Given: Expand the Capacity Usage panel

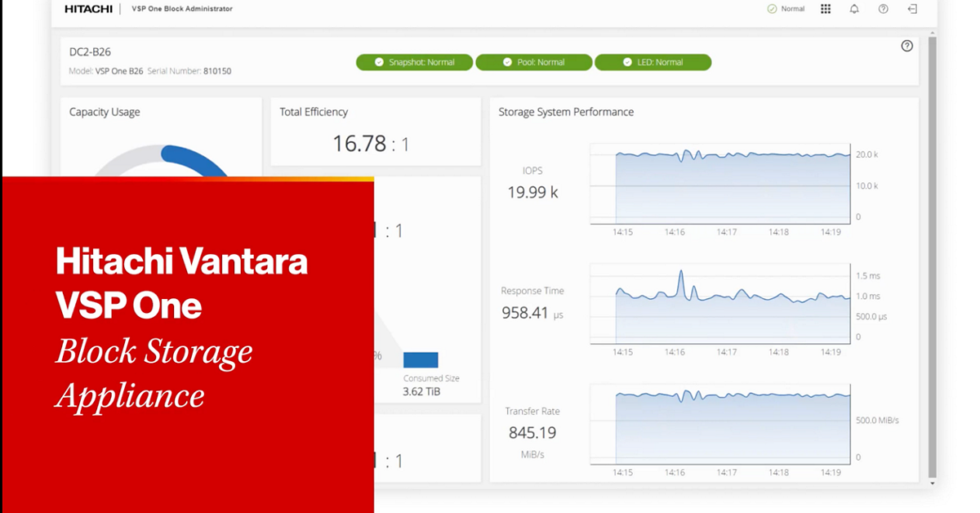Looking at the screenshot, I should 105,112.
